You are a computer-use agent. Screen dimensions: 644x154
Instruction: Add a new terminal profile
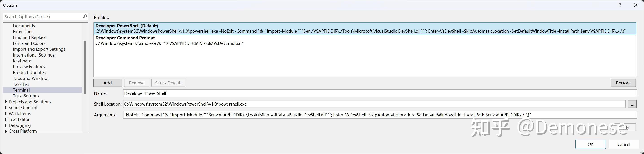pyautogui.click(x=107, y=83)
